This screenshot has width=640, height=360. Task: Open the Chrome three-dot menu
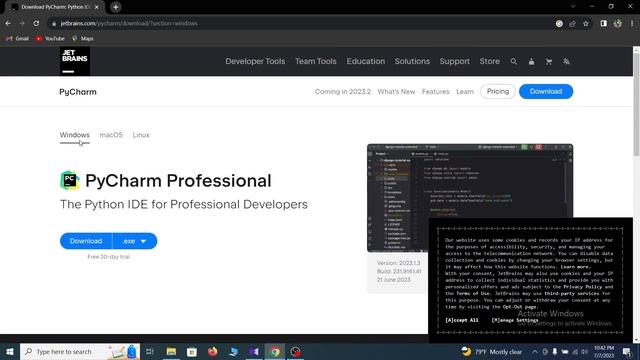pyautogui.click(x=632, y=24)
